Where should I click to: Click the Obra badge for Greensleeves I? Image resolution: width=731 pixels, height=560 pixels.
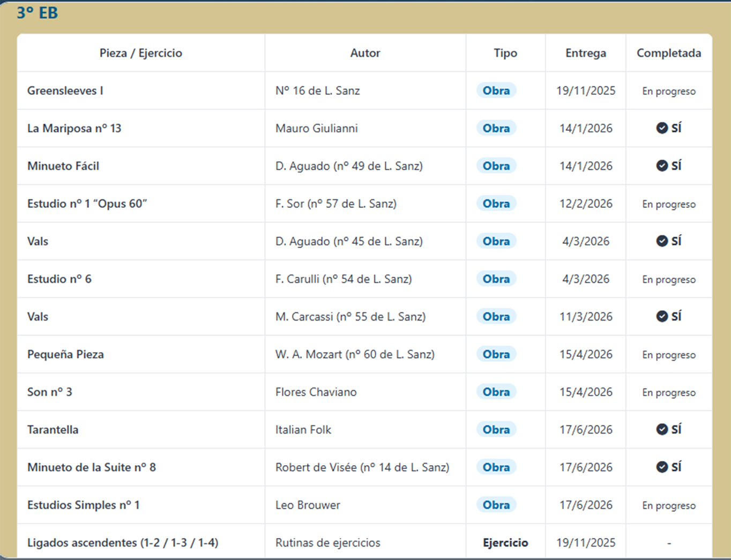[x=496, y=91]
